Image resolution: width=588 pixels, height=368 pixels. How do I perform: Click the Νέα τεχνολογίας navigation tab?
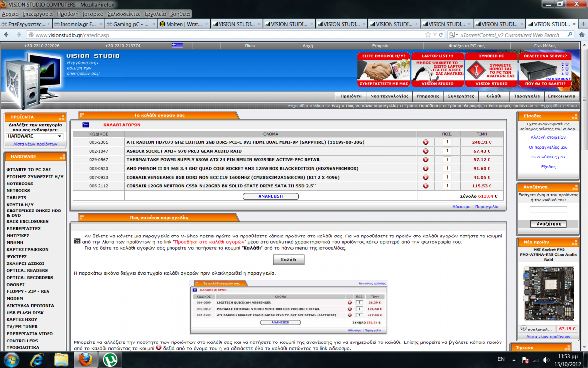tap(389, 96)
